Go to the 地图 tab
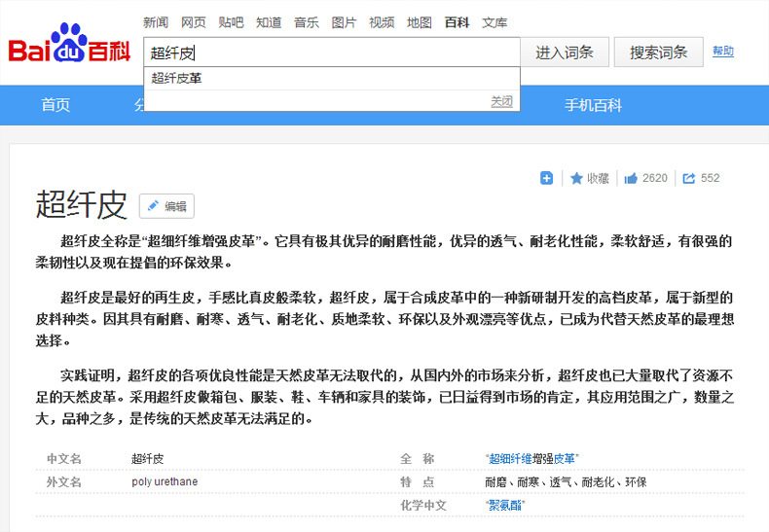 (x=420, y=22)
